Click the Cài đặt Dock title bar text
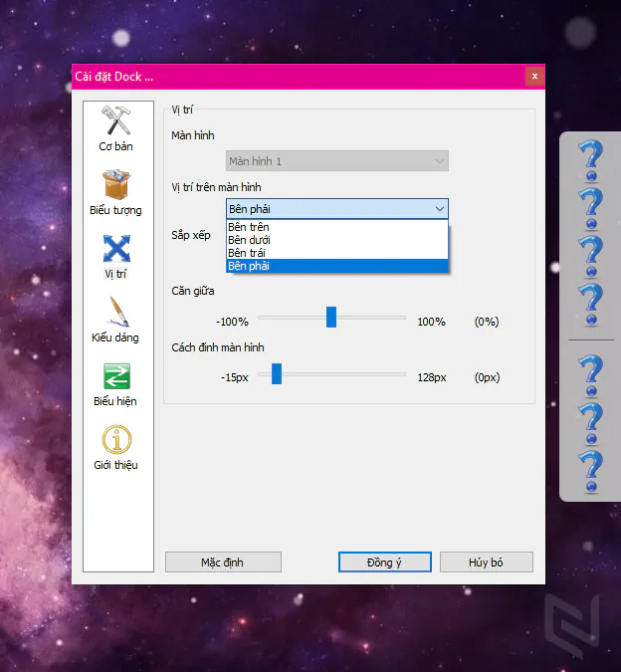Image resolution: width=621 pixels, height=672 pixels. click(113, 77)
